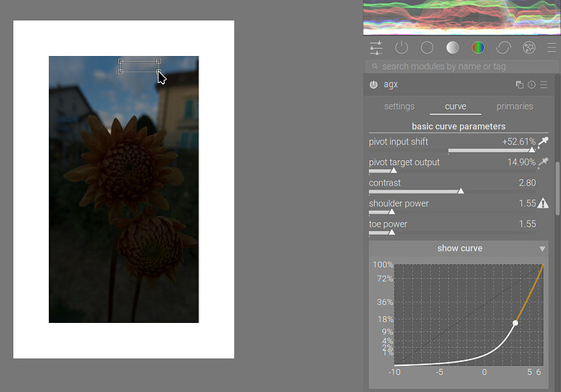This screenshot has width=561, height=392.
Task: Select the effects modules sparkle icon
Action: (x=528, y=48)
